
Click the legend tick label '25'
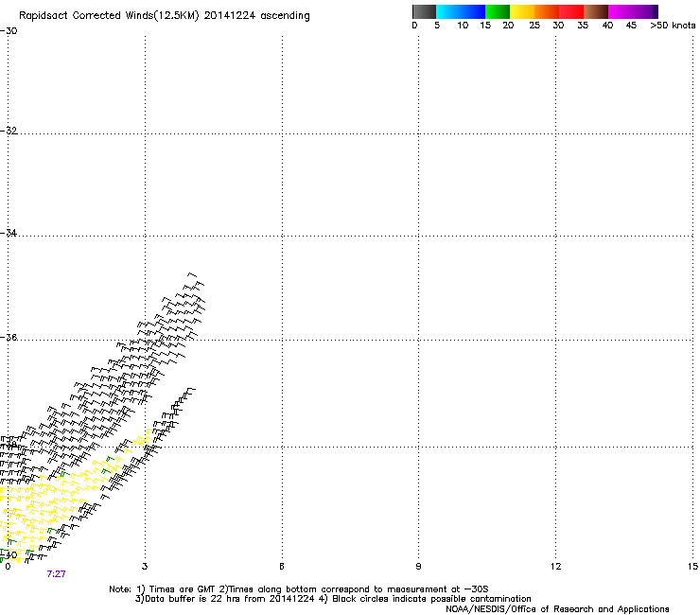click(x=534, y=26)
